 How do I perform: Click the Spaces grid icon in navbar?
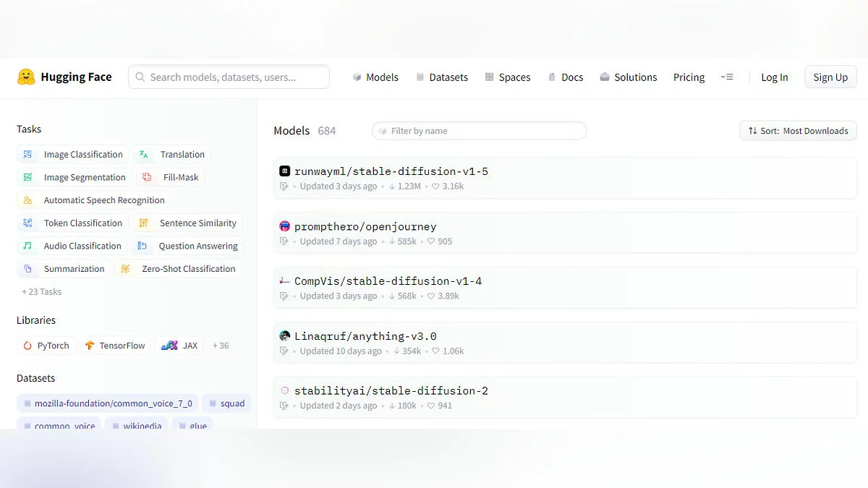point(490,77)
